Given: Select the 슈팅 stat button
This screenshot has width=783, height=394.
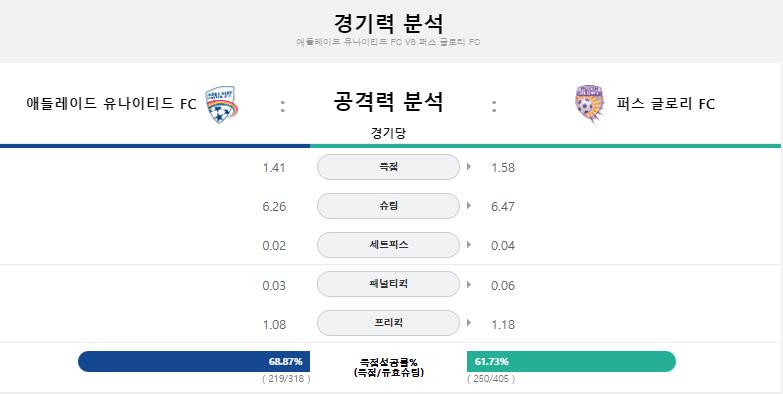Looking at the screenshot, I should coord(388,206).
